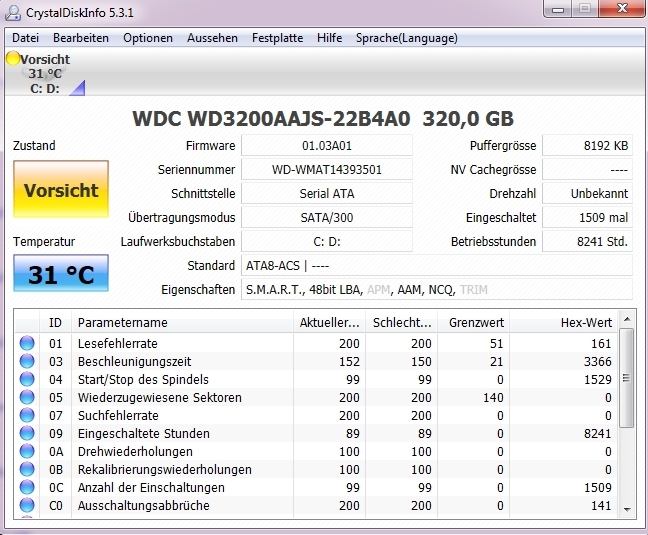Click the scroll up arrow of SMART list
The image size is (648, 535).
(627, 319)
